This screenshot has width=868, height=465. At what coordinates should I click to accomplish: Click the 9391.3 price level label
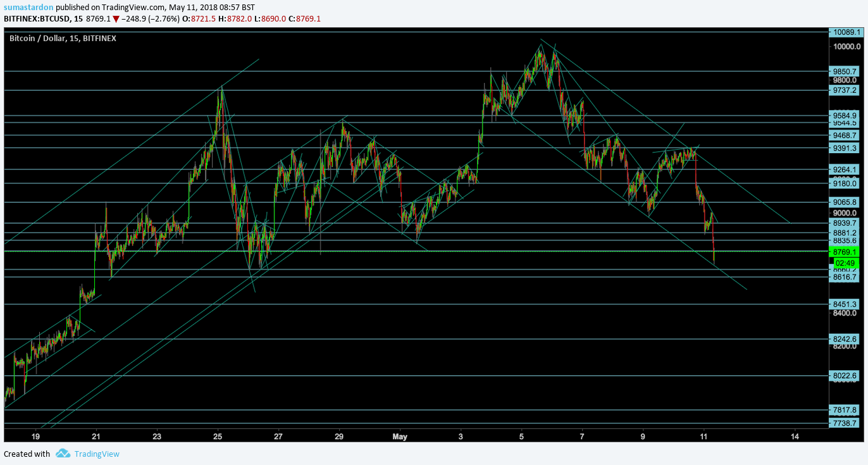pos(845,148)
